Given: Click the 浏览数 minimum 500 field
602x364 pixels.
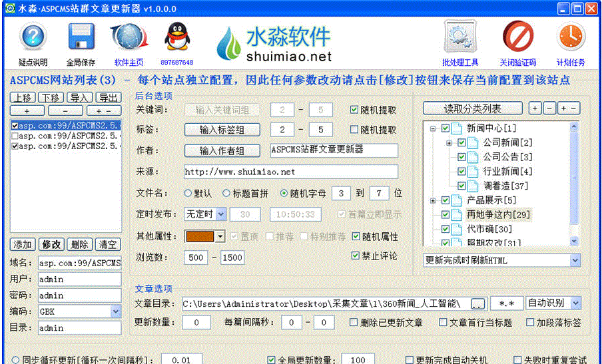Looking at the screenshot, I should (196, 258).
